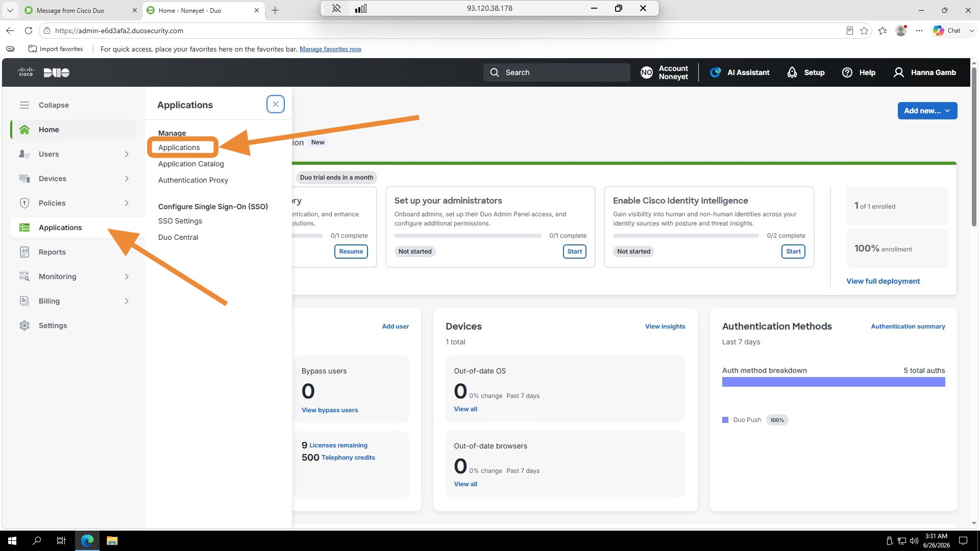This screenshot has height=551, width=980.
Task: Open Task View on the taskbar
Action: 61,541
